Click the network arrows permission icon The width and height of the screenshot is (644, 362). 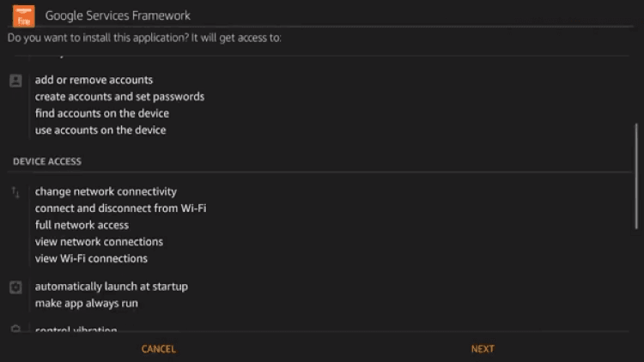click(15, 192)
